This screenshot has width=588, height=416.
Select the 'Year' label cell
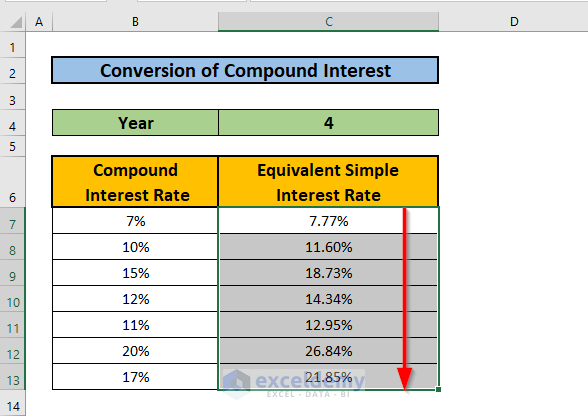click(135, 123)
